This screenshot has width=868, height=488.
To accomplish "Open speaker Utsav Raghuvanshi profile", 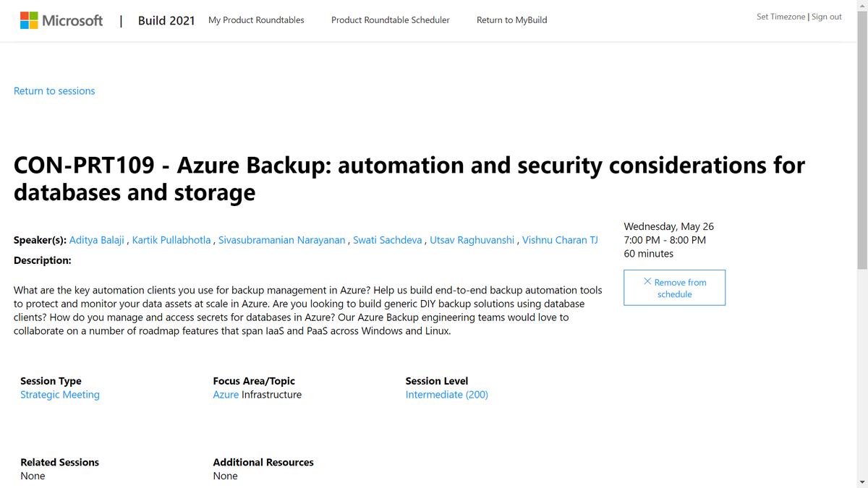I will pos(472,240).
